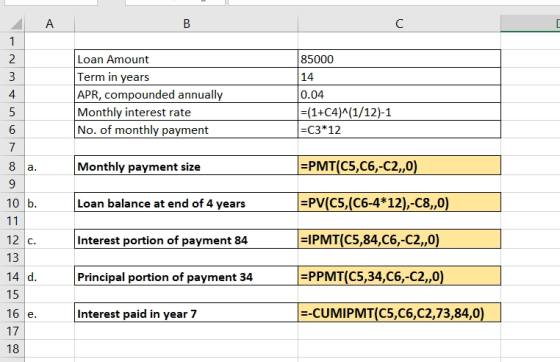Image resolution: width=560 pixels, height=362 pixels.
Task: Select row 10 header
Action: pyautogui.click(x=12, y=203)
